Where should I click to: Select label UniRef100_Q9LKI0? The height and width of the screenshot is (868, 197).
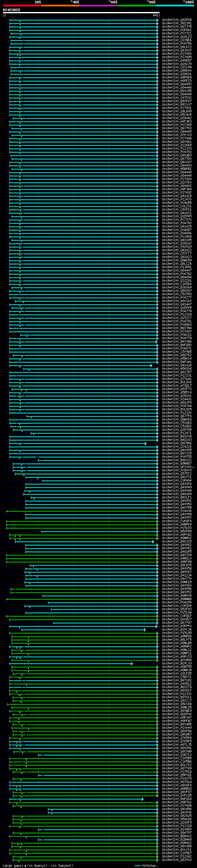[x=177, y=47]
